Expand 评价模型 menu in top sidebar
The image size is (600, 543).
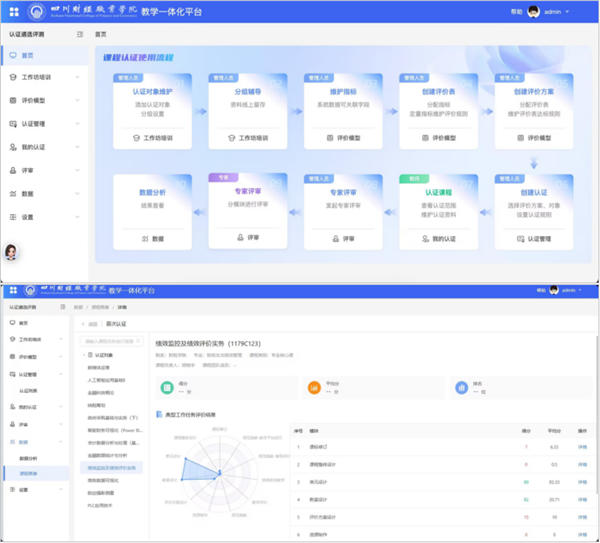point(78,101)
